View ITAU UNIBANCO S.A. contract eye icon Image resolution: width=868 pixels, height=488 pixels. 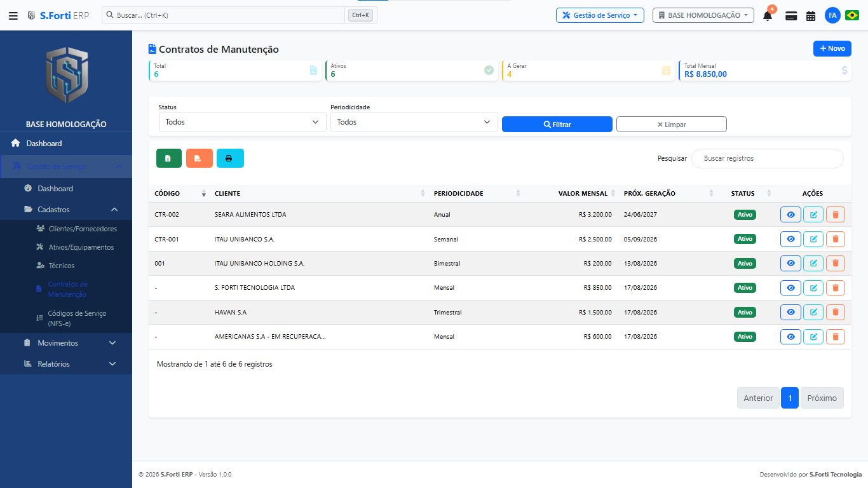[791, 239]
